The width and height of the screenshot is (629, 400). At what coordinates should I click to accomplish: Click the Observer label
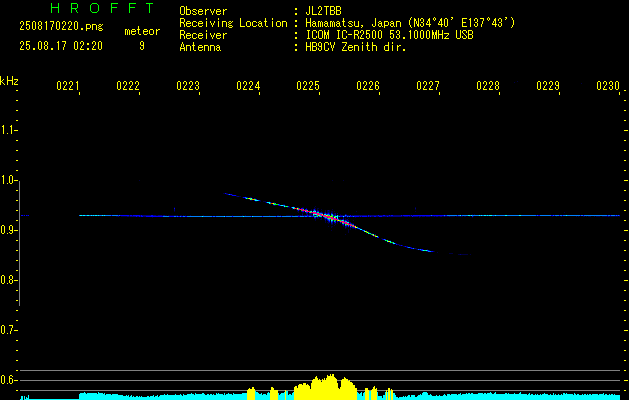[x=203, y=11]
